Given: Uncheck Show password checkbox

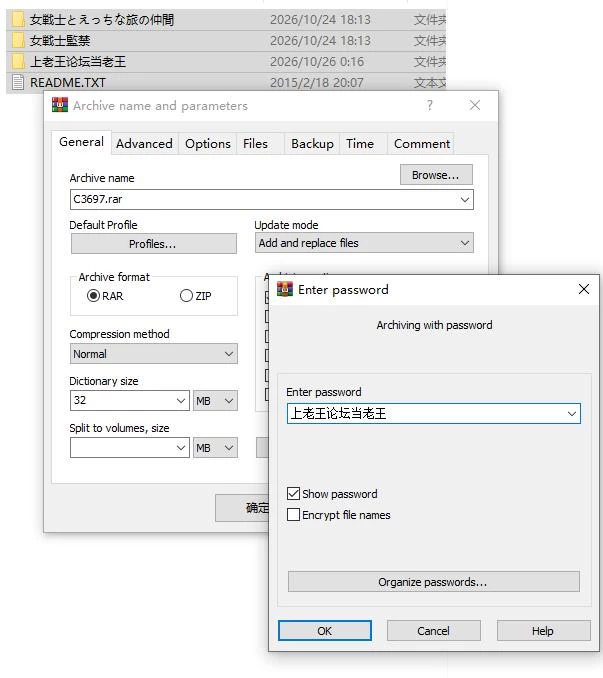Looking at the screenshot, I should (x=293, y=494).
